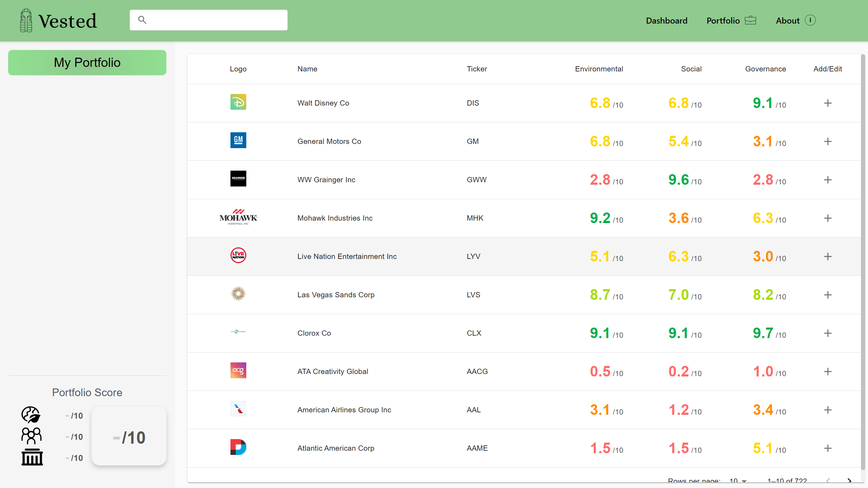Open the About page link
Screen dimensions: 868x488
pyautogui.click(x=787, y=21)
